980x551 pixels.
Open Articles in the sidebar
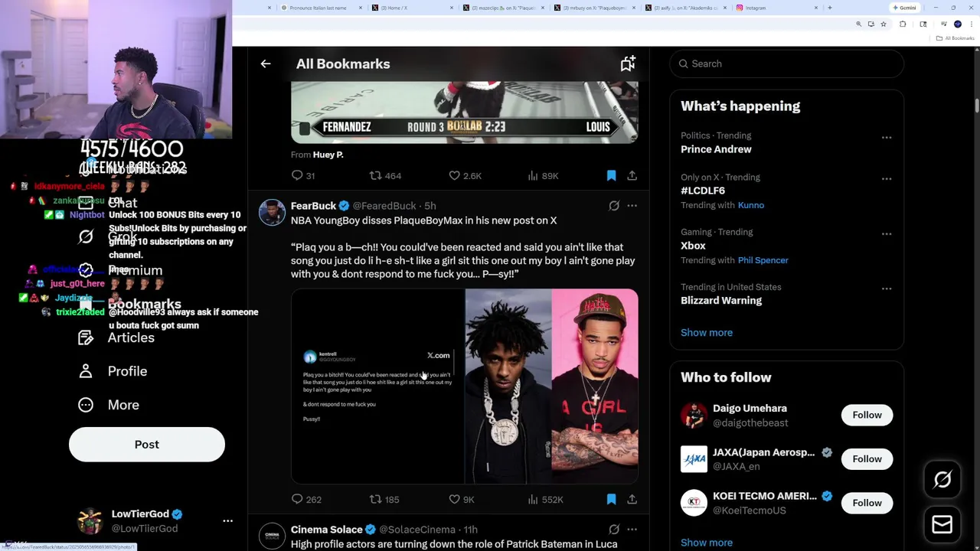pyautogui.click(x=116, y=337)
